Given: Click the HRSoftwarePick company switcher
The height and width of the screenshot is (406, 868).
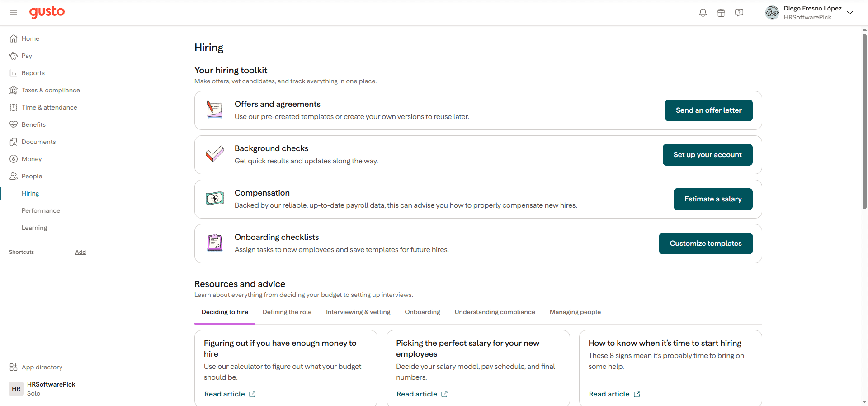Looking at the screenshot, I should pyautogui.click(x=47, y=389).
